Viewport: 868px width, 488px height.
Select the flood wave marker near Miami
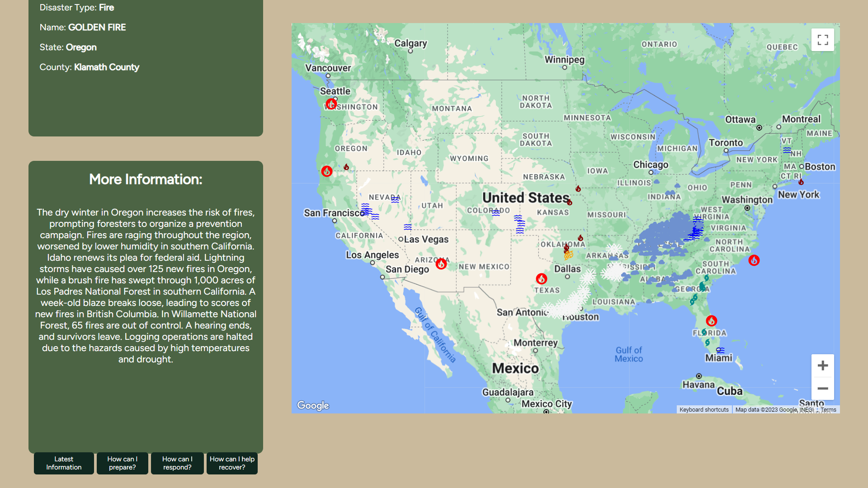(720, 350)
